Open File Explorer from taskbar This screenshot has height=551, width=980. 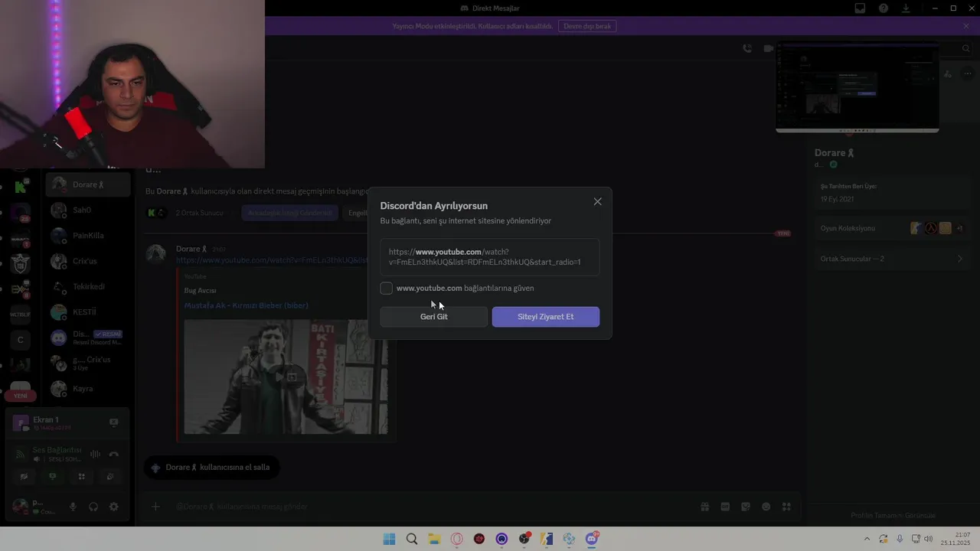(434, 539)
